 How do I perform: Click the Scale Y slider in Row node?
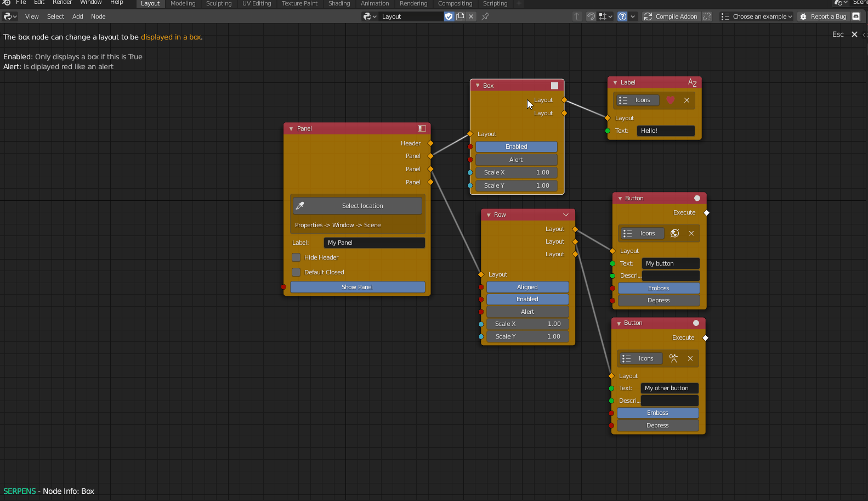pyautogui.click(x=527, y=336)
